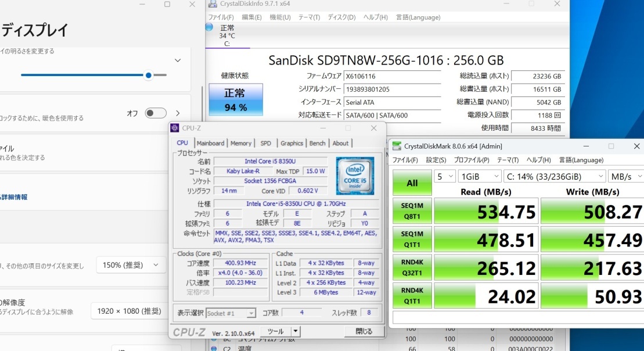The image size is (644, 351).
Task: Open the 機能(U) menu in CrystalDiskInfo
Action: pyautogui.click(x=280, y=17)
